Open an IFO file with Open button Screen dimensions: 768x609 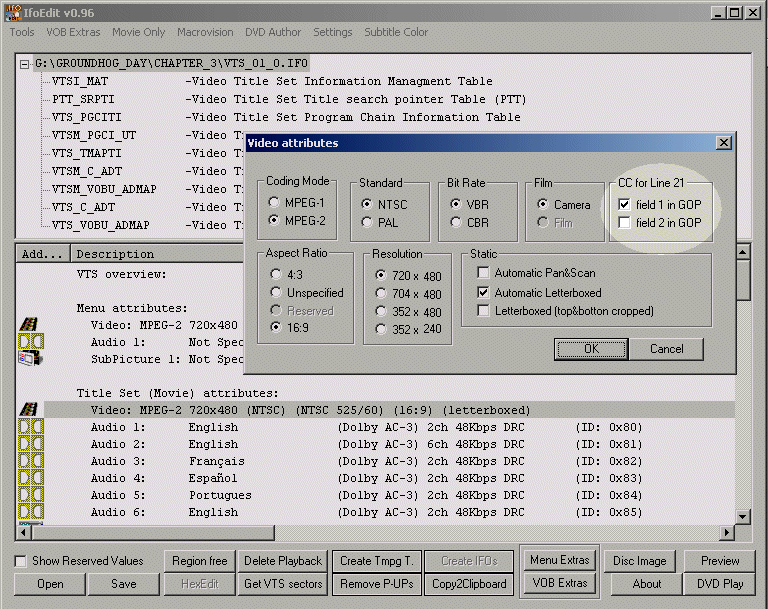(x=50, y=584)
